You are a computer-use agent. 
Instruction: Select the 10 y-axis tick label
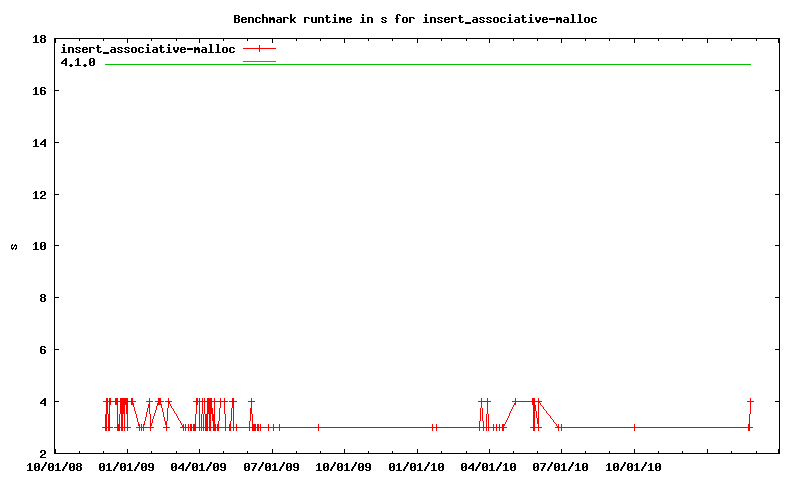click(x=39, y=246)
